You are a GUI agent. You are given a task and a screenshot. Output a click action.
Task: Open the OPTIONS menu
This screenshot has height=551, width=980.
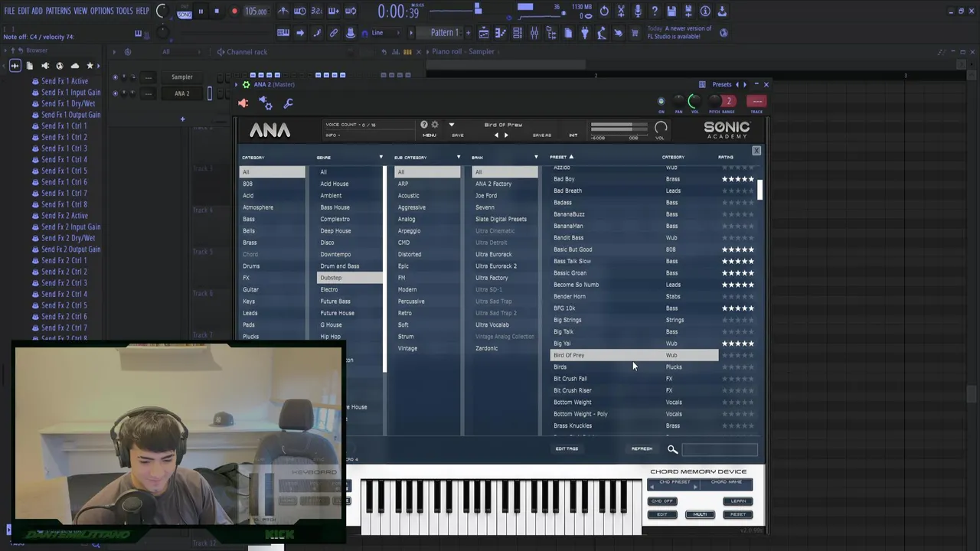[102, 11]
